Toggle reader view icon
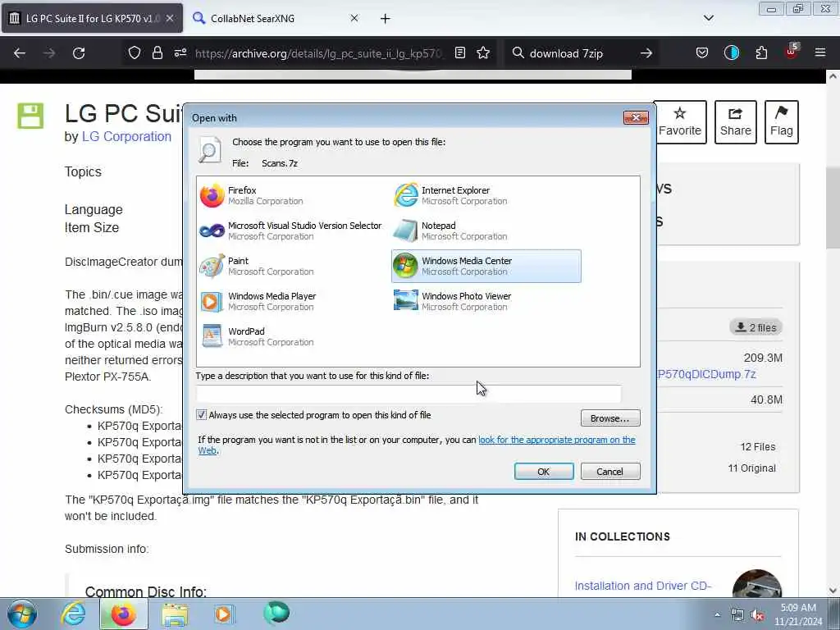 pyautogui.click(x=460, y=53)
